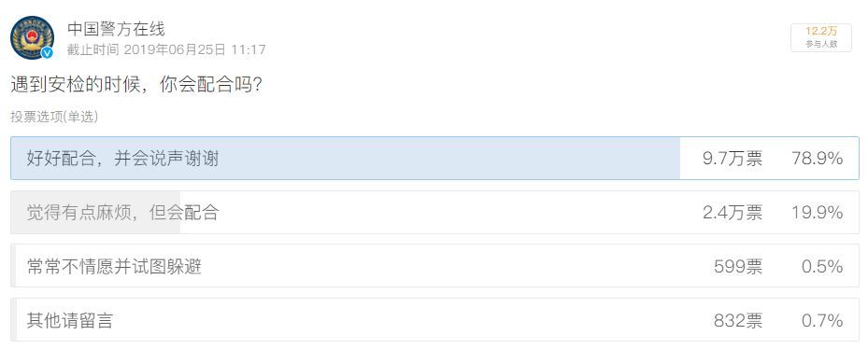868x363 pixels.
Task: Select option 觉得有点麻烦，但会配合
Action: tap(434, 212)
